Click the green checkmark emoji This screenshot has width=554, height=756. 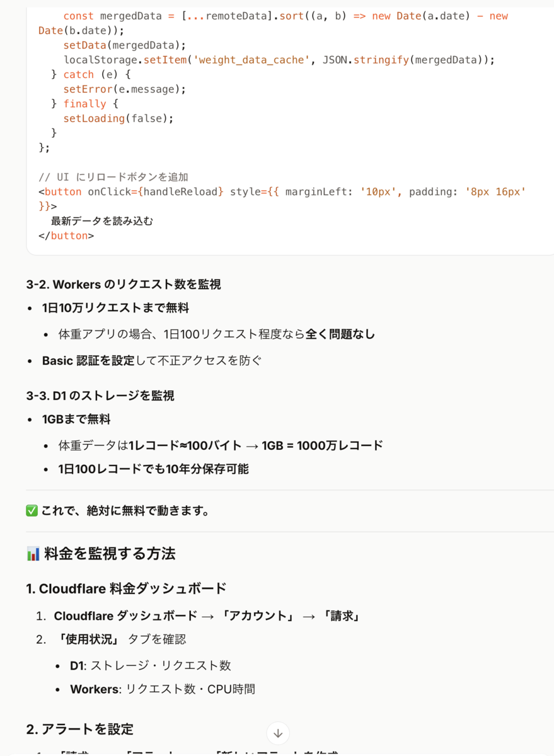click(x=32, y=511)
